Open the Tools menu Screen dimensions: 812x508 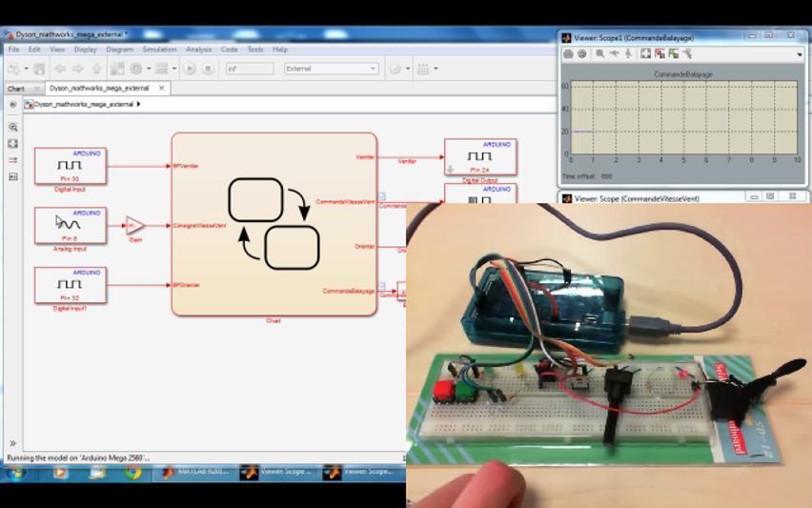point(255,50)
